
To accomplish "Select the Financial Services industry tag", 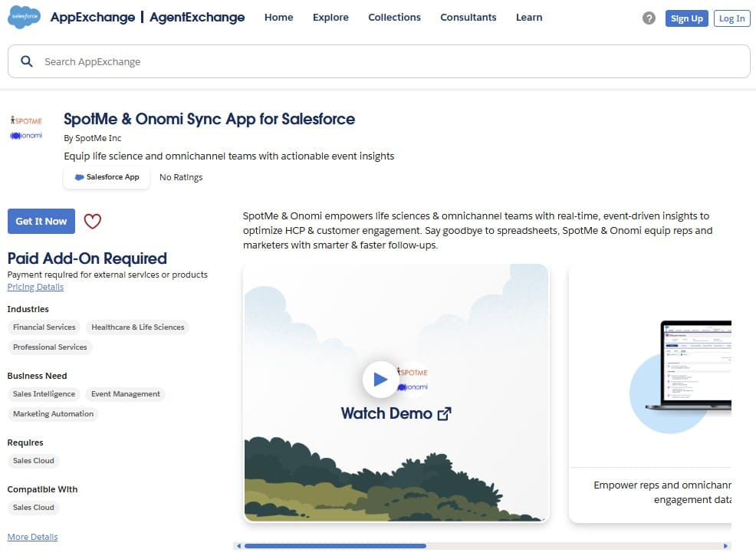I will (x=44, y=327).
